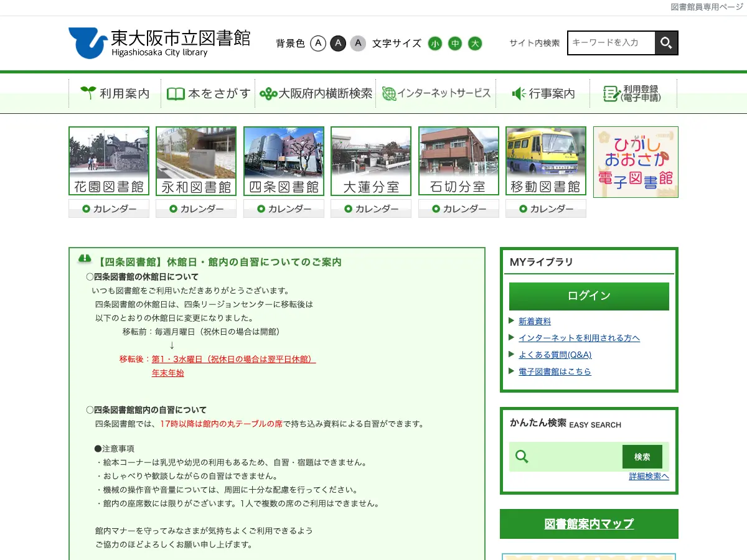Open the 新着資料 link
The width and height of the screenshot is (747, 560).
pos(535,321)
